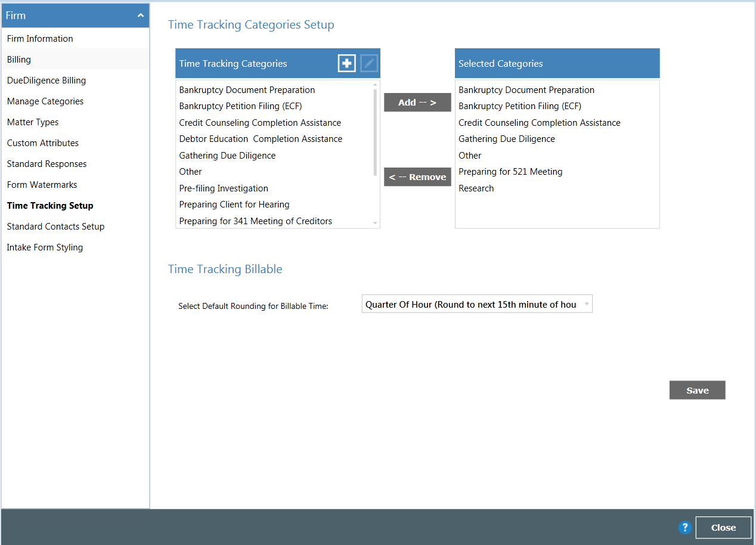The width and height of the screenshot is (756, 545).
Task: Select Pre-filing Investigation in categories list
Action: click(x=224, y=188)
